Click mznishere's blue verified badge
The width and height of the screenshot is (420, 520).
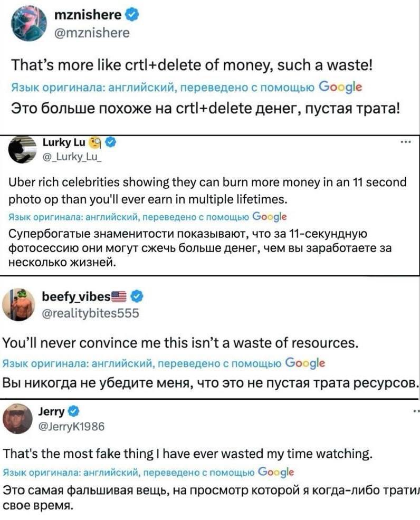[x=132, y=15]
